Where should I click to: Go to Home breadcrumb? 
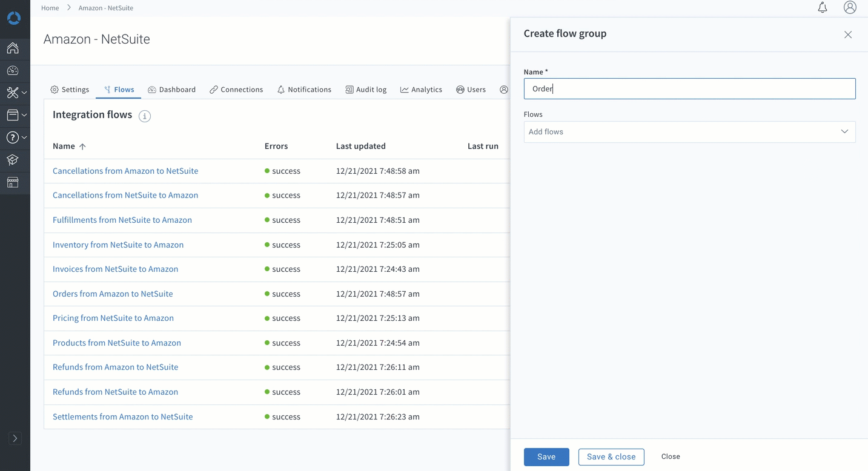tap(50, 8)
